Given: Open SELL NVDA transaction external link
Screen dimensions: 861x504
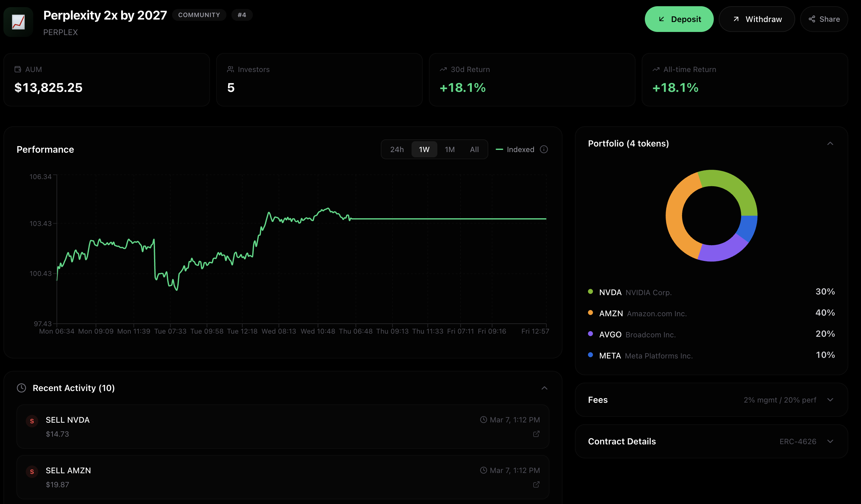Looking at the screenshot, I should pos(536,434).
